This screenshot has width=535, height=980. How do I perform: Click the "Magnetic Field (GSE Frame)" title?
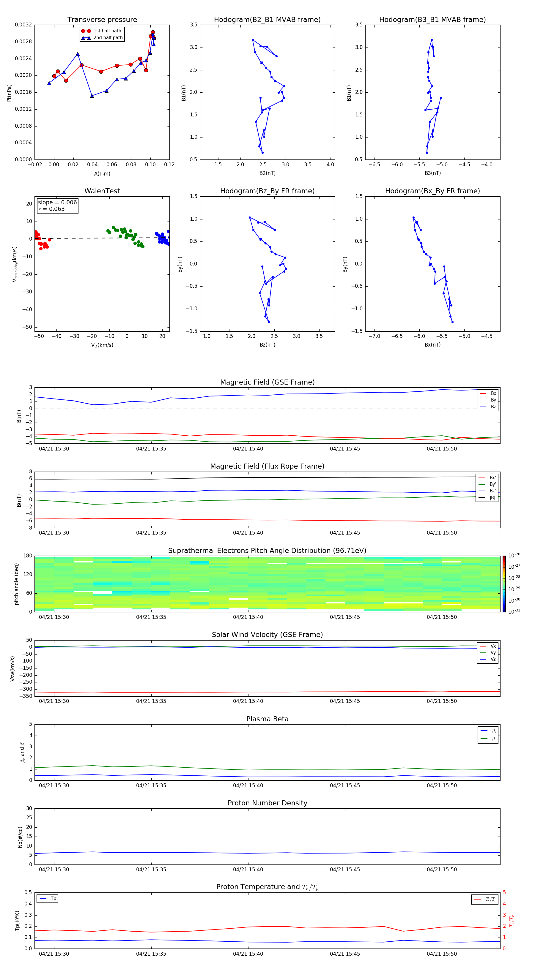click(267, 382)
